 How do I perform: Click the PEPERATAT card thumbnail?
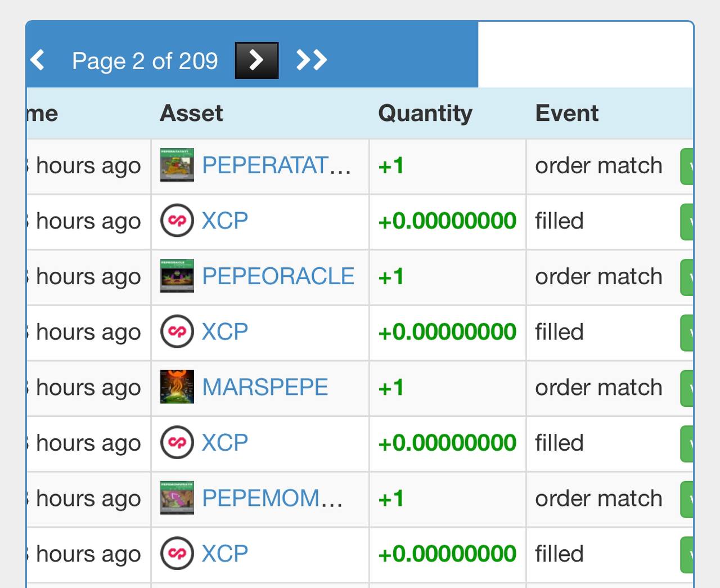click(177, 165)
